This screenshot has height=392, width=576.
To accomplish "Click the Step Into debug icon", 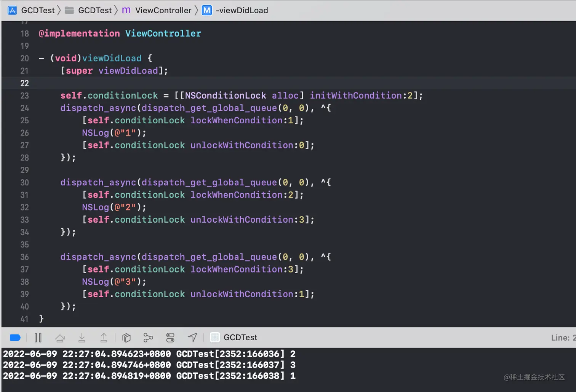I will [x=82, y=338].
